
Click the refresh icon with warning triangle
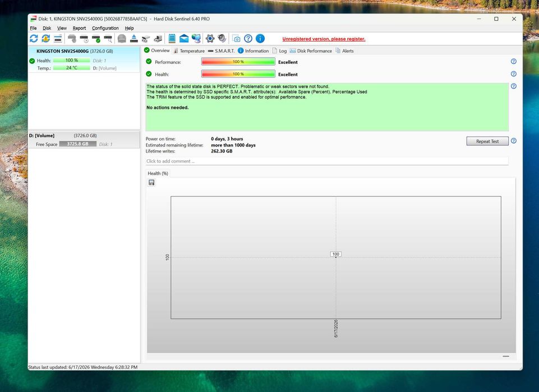point(46,39)
